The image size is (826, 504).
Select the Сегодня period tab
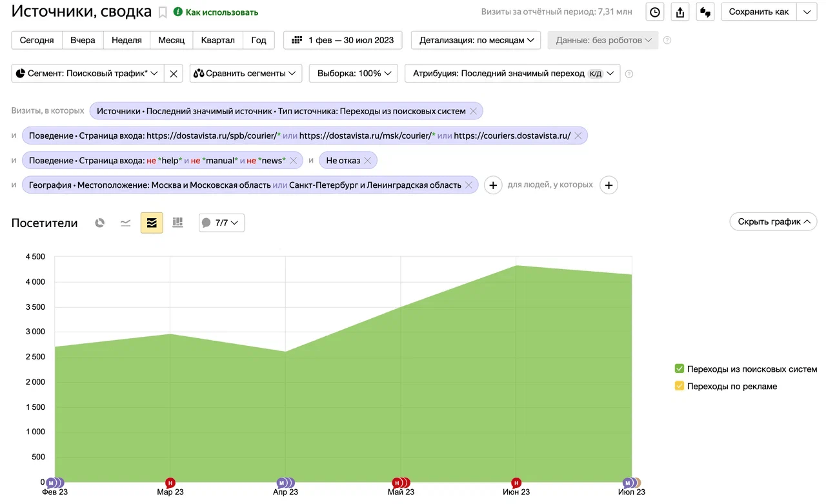37,40
